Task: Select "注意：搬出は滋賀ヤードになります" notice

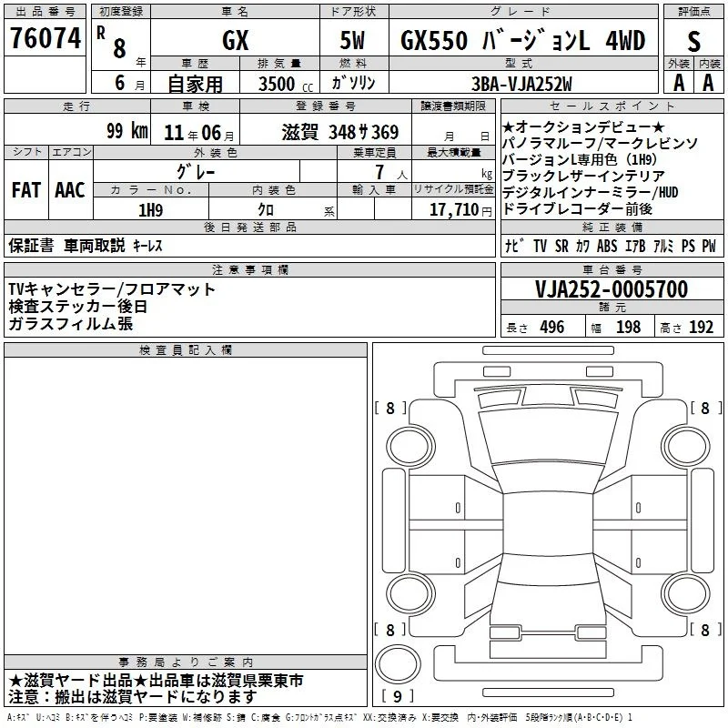Action: tap(133, 696)
